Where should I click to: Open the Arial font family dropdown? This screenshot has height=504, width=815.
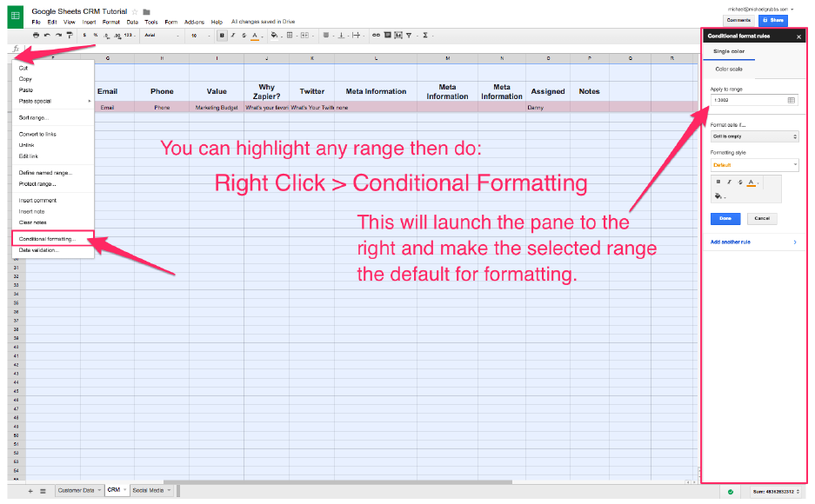click(x=162, y=36)
